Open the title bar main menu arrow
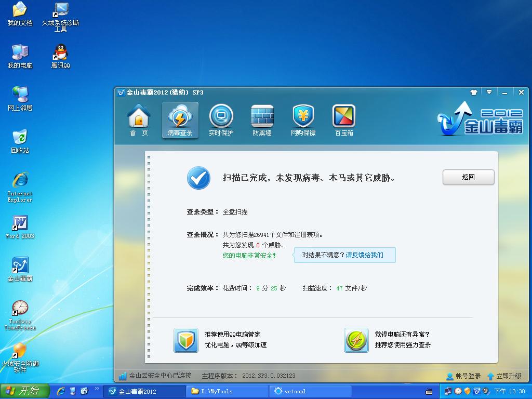Screen dimensions: 532x399 click(489, 92)
